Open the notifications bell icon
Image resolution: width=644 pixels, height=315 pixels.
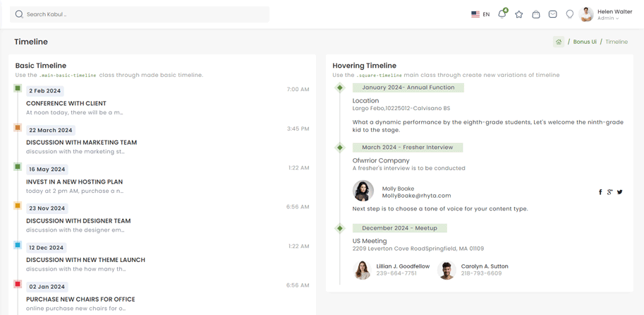(502, 14)
